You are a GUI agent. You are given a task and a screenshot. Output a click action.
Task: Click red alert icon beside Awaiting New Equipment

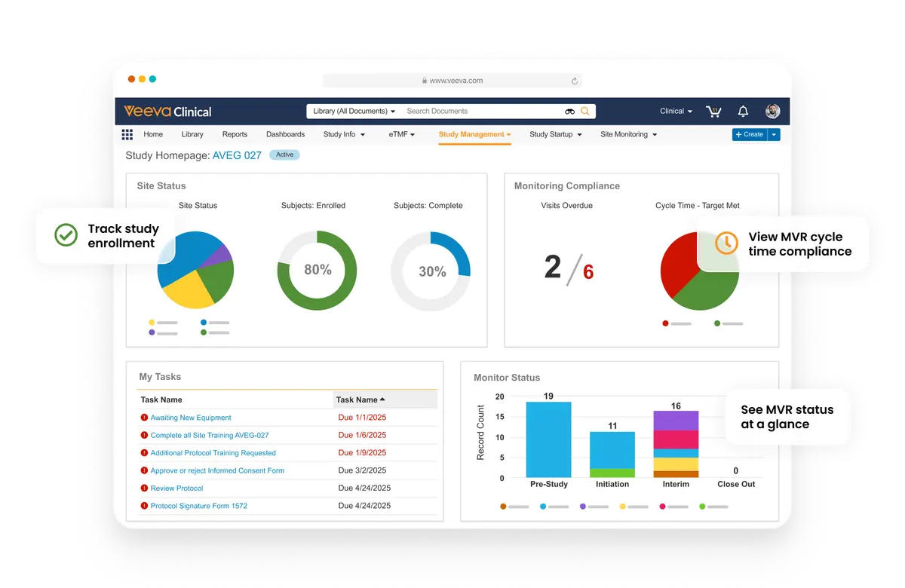pyautogui.click(x=144, y=418)
